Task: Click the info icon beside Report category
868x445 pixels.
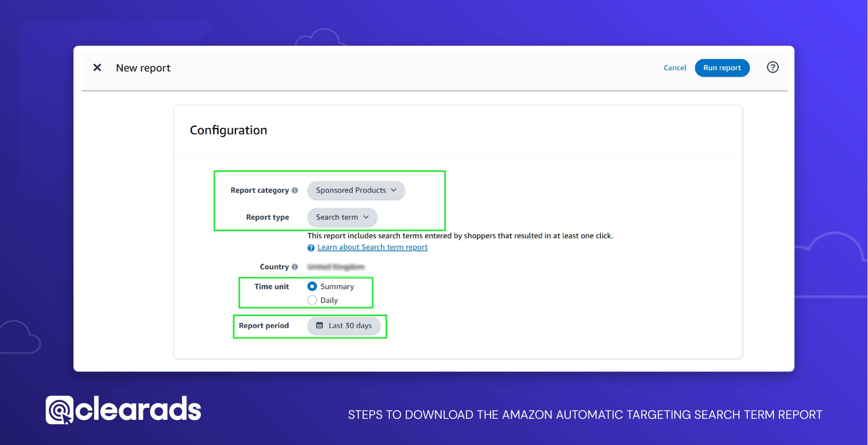Action: tap(295, 190)
